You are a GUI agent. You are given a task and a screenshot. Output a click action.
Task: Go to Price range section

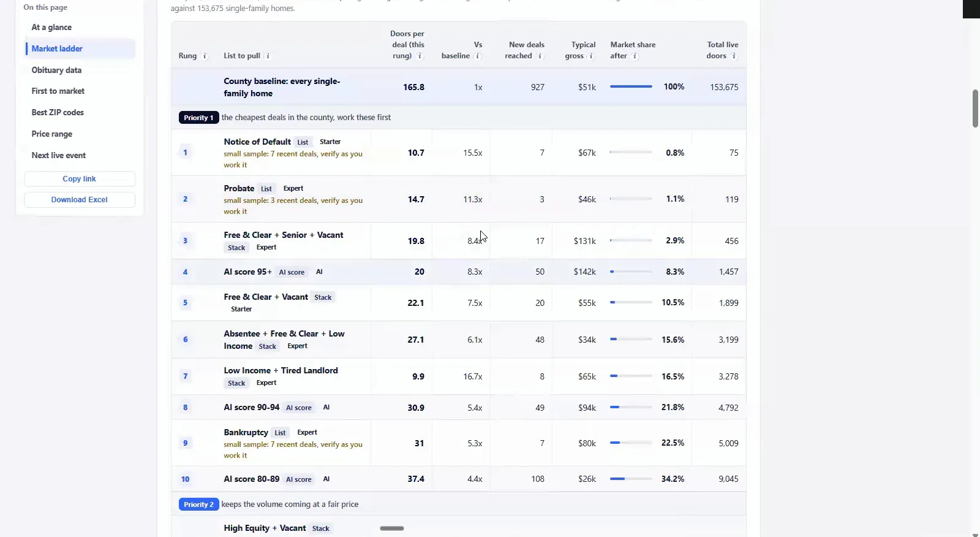52,134
